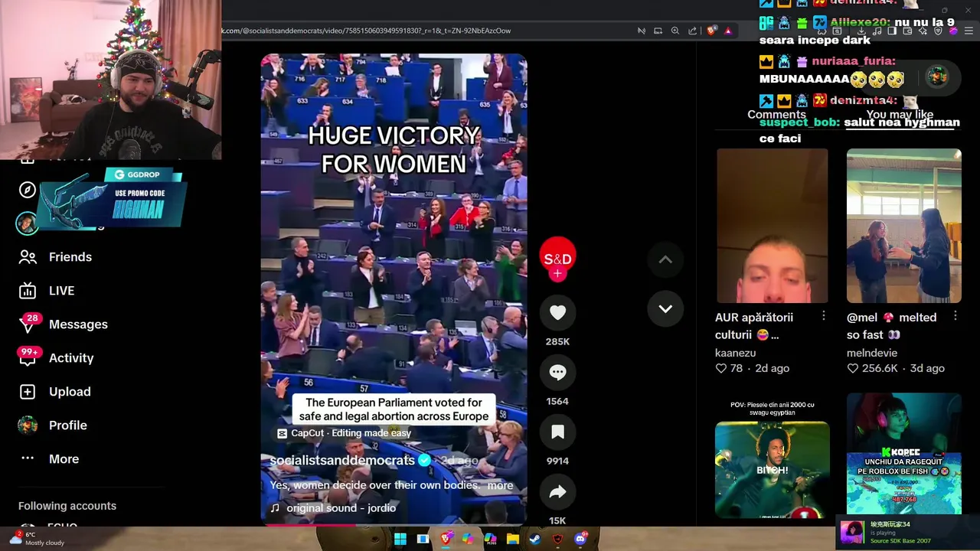Click the GGDROP promo code banner
Image resolution: width=980 pixels, height=551 pixels.
111,197
